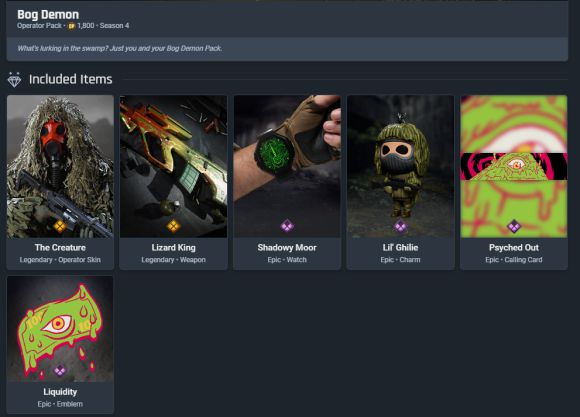Click the epic rarity badge on Lil' Ghilie
Image resolution: width=580 pixels, height=417 pixels.
pyautogui.click(x=400, y=225)
